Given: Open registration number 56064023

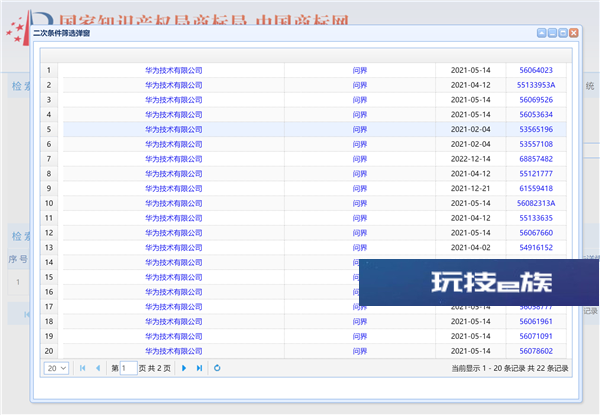Looking at the screenshot, I should 536,70.
